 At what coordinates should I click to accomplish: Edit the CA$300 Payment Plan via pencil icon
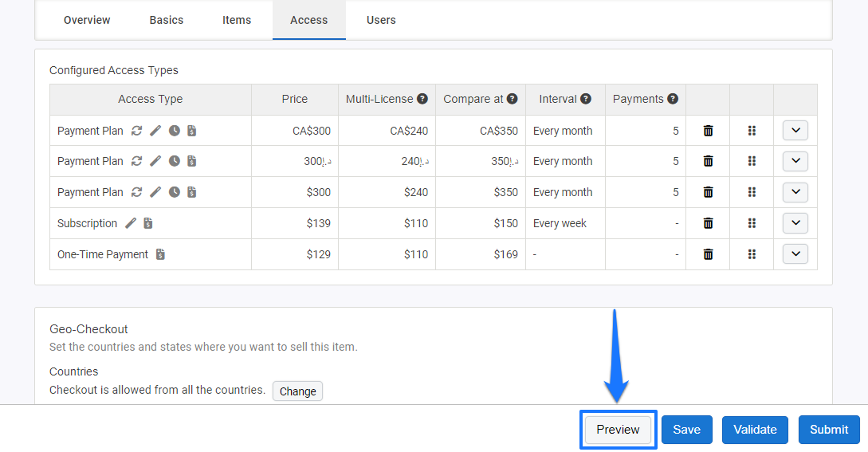tap(155, 131)
